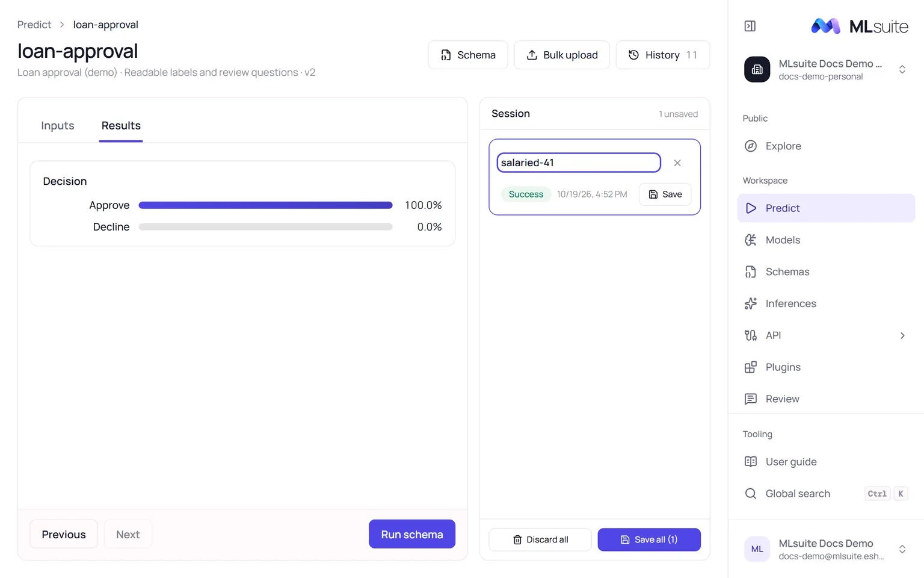Open the workspace switcher dropdown
924x578 pixels.
902,69
